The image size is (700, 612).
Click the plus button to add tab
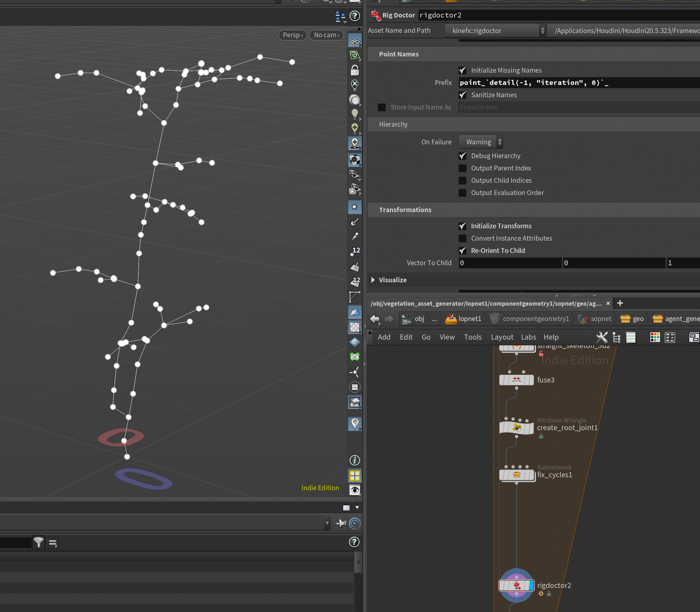[x=620, y=303]
